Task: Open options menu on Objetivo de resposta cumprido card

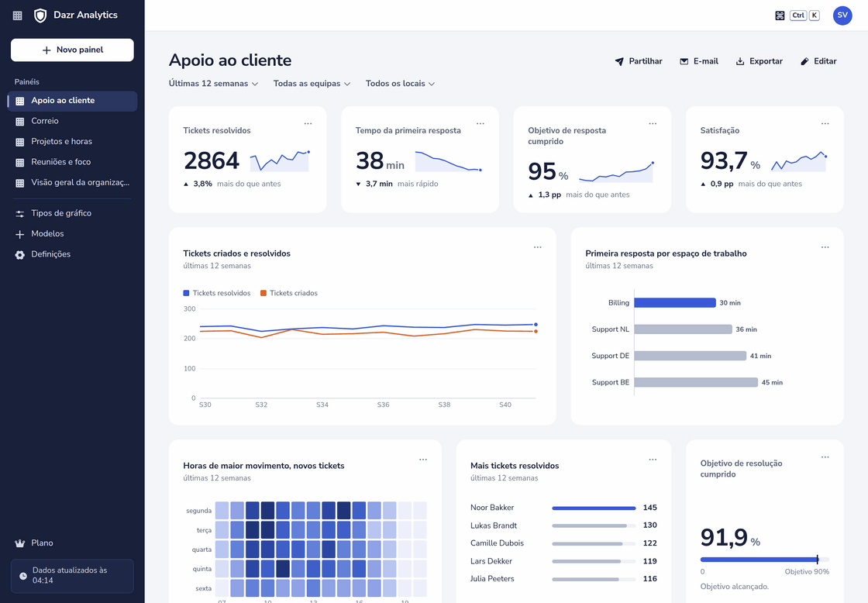Action: (x=653, y=123)
